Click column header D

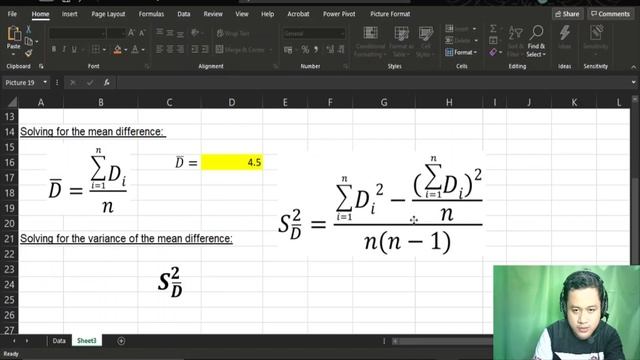[231, 102]
